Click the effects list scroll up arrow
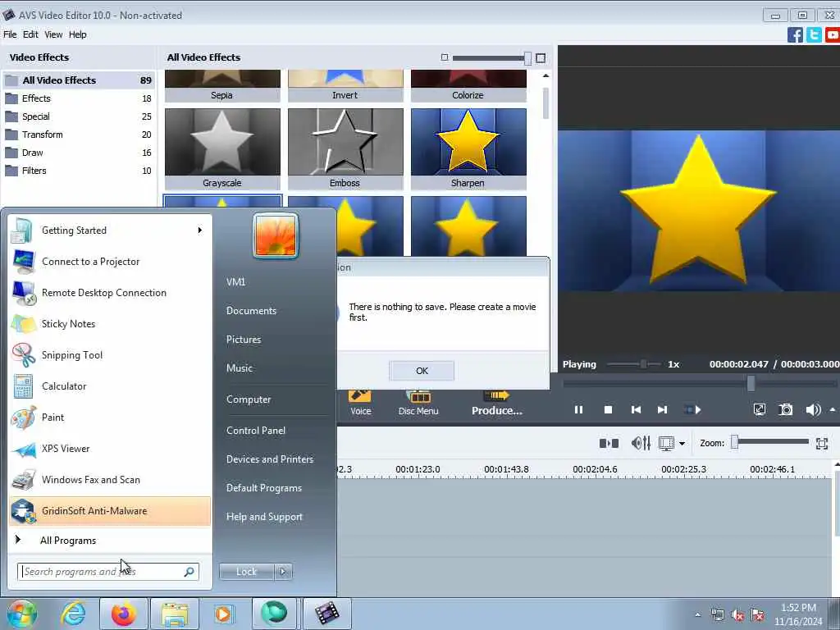Image resolution: width=840 pixels, height=630 pixels. click(x=546, y=76)
